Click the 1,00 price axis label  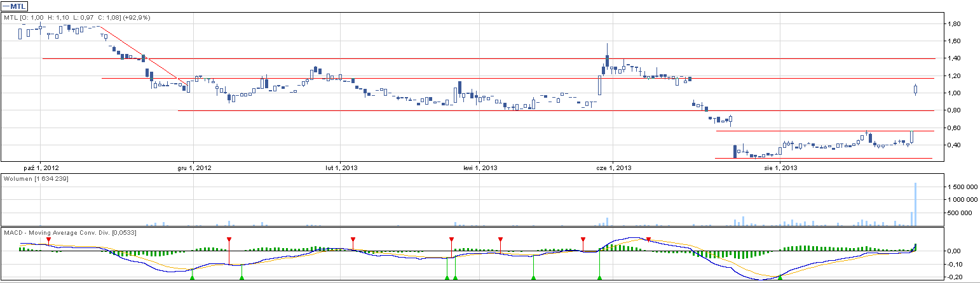(953, 93)
